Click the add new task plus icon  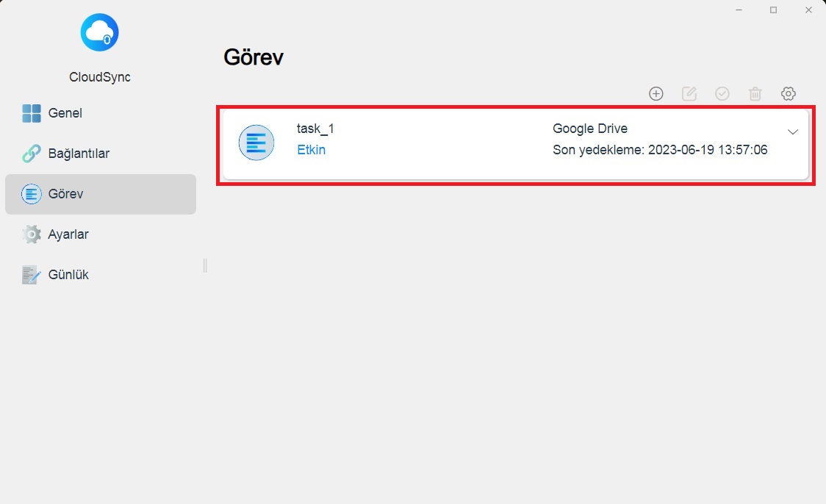[656, 93]
